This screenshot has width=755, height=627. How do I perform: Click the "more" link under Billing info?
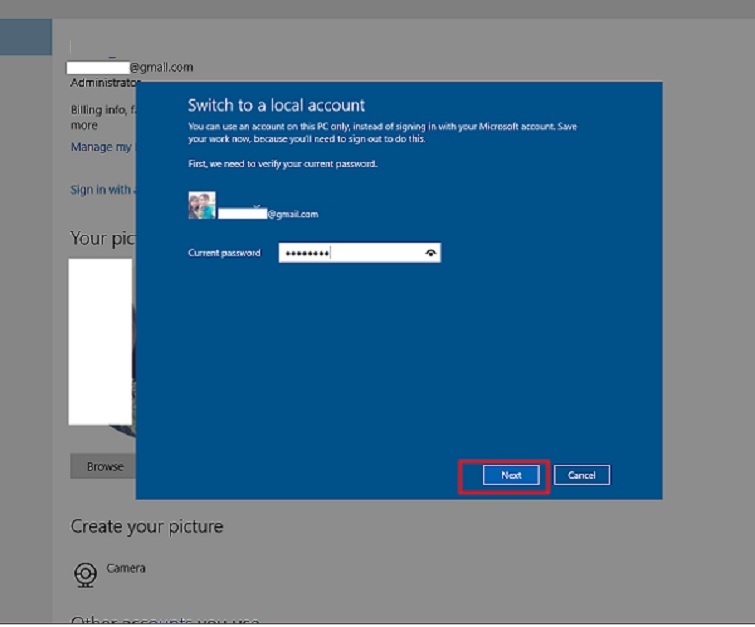[x=84, y=126]
